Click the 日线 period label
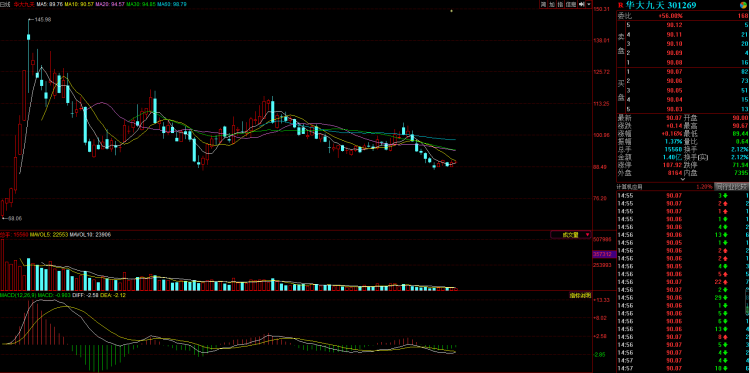This screenshot has height=373, width=750. pyautogui.click(x=5, y=4)
